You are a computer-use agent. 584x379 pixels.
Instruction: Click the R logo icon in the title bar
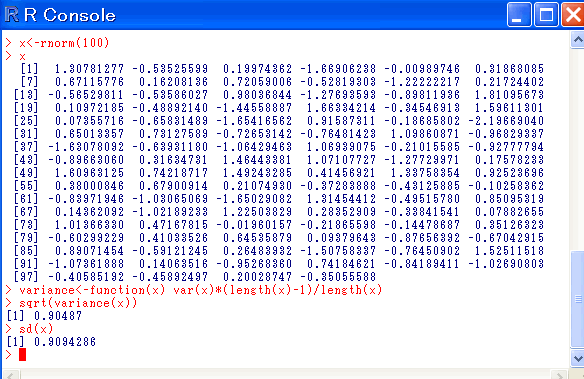(x=12, y=15)
